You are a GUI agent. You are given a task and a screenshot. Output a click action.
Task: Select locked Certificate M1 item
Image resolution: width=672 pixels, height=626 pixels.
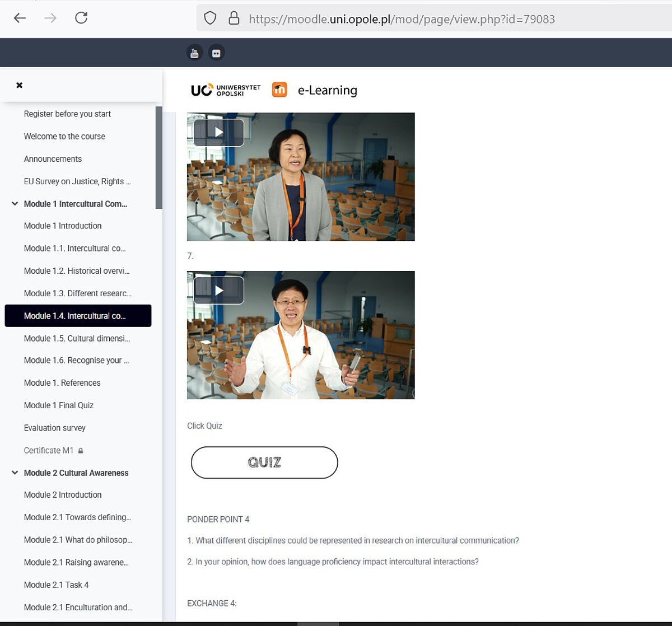tap(49, 450)
